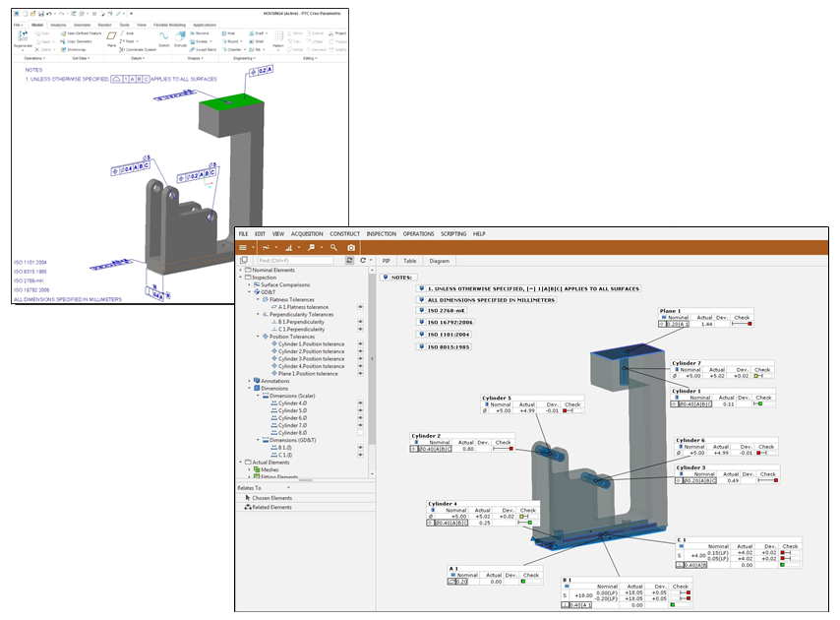Click User-Defined Feature in Creo ribbon
The image size is (840, 620).
(x=81, y=33)
